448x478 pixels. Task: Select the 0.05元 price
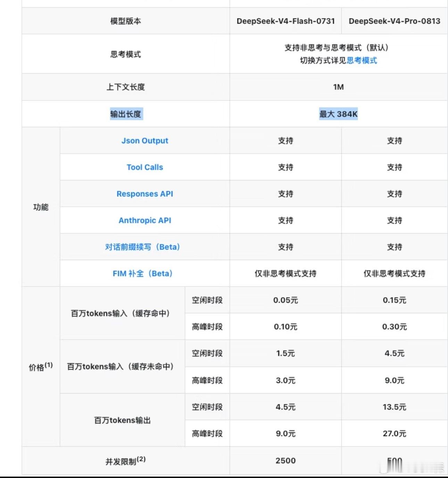(x=286, y=300)
